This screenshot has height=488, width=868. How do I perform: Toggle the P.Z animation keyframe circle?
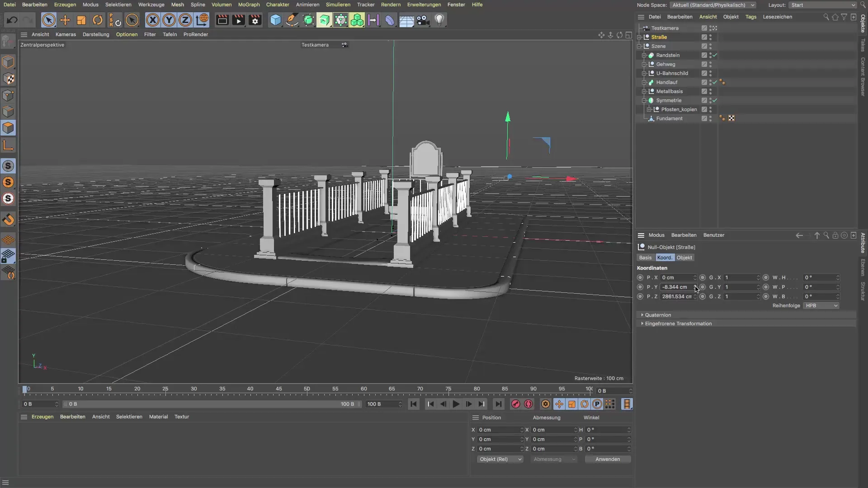(x=640, y=296)
